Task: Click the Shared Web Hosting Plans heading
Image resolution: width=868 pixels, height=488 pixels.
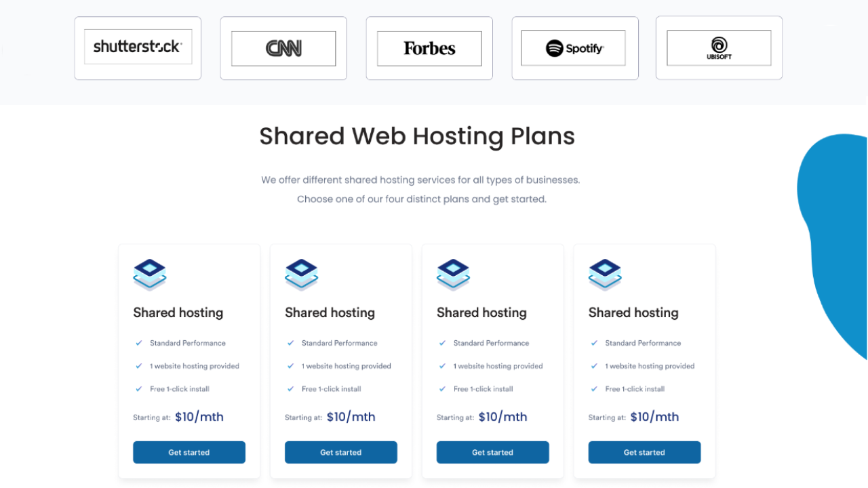Action: [416, 136]
